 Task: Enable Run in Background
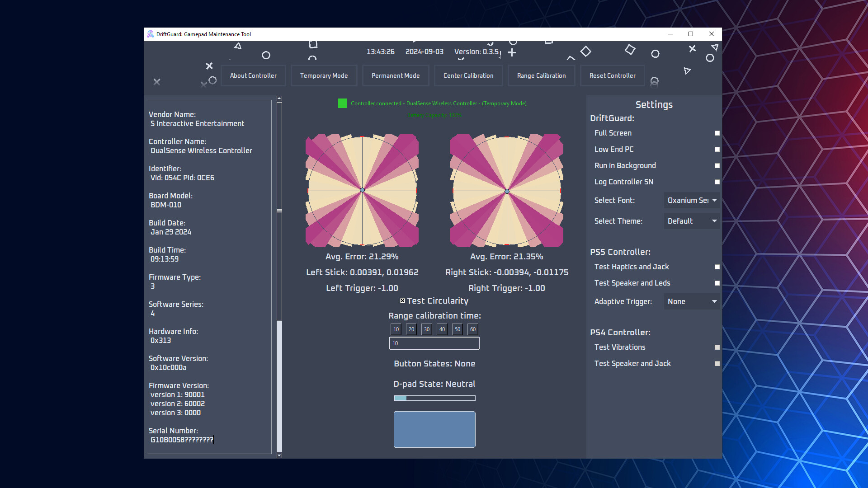point(717,165)
